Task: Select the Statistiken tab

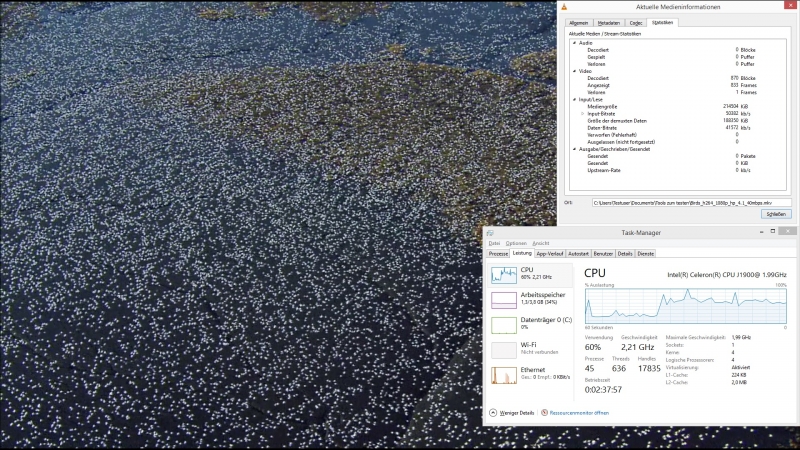Action: [x=662, y=22]
